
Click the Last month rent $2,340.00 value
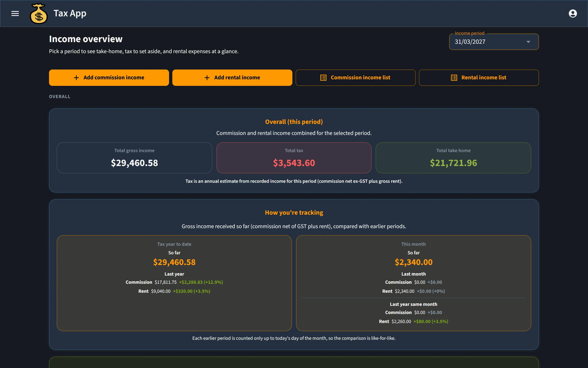(x=404, y=291)
